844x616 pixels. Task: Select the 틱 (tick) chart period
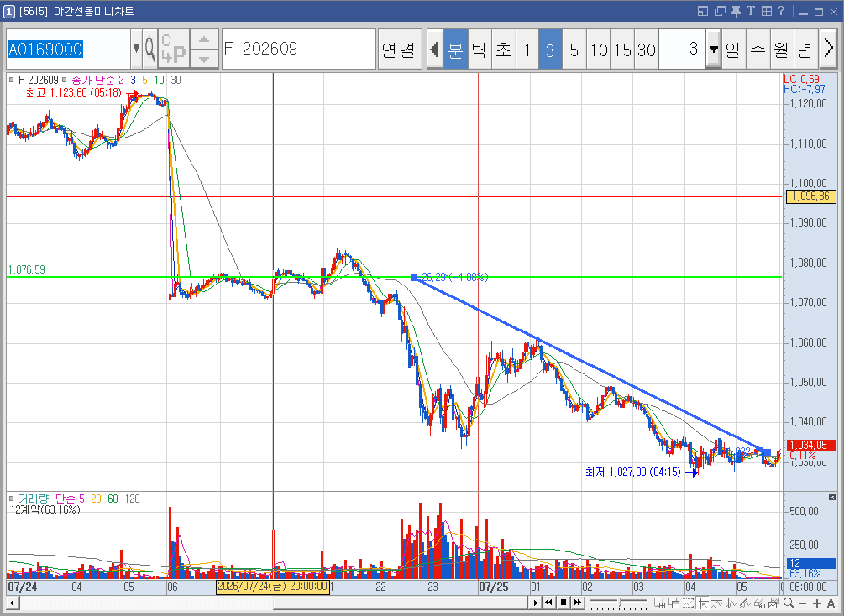coord(480,50)
